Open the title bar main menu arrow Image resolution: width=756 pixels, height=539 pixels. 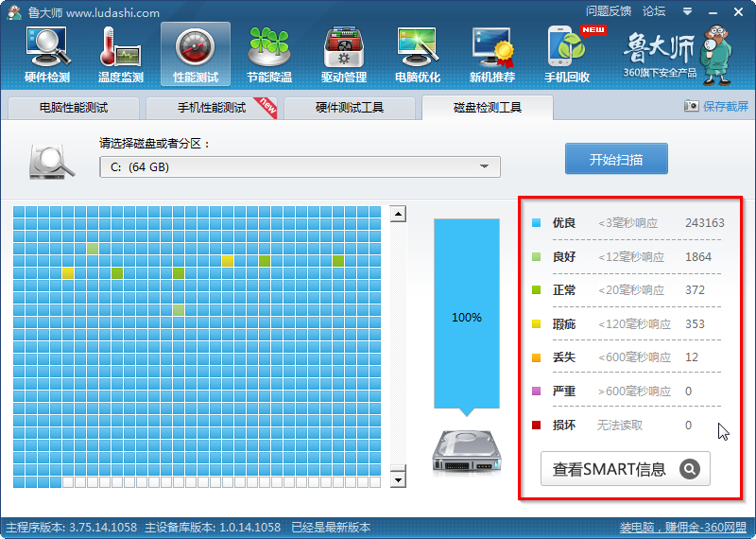click(x=686, y=11)
